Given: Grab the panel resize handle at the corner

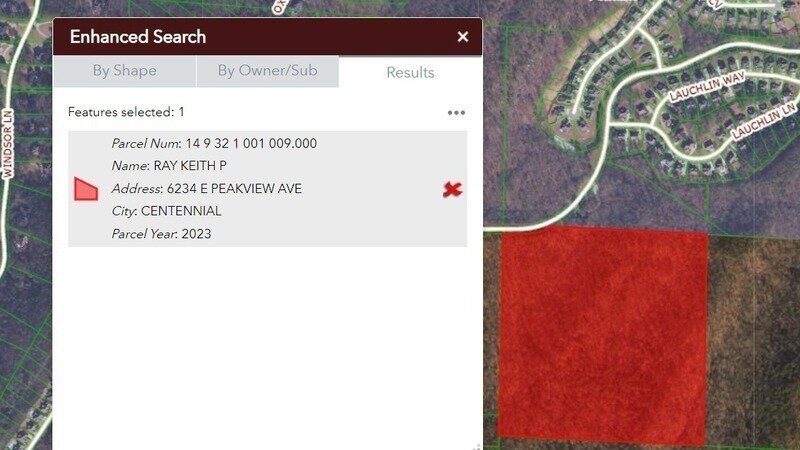Looking at the screenshot, I should [477, 446].
